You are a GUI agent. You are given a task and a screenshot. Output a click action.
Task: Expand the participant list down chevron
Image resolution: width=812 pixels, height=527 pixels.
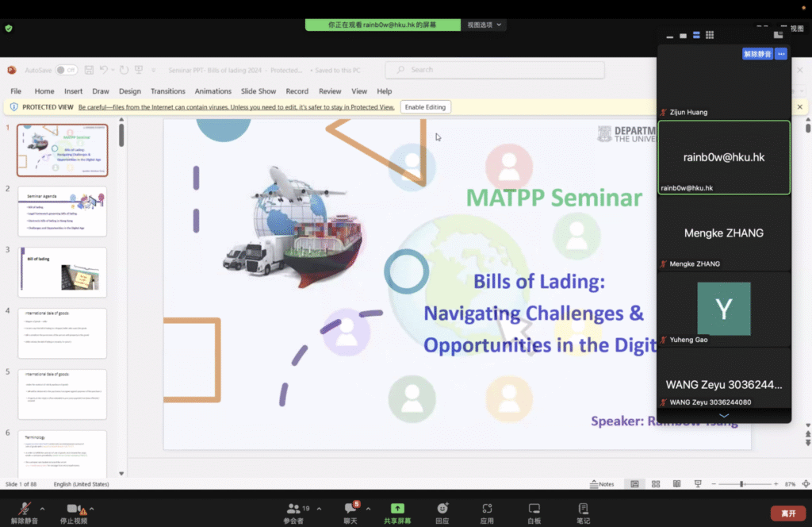click(x=723, y=415)
